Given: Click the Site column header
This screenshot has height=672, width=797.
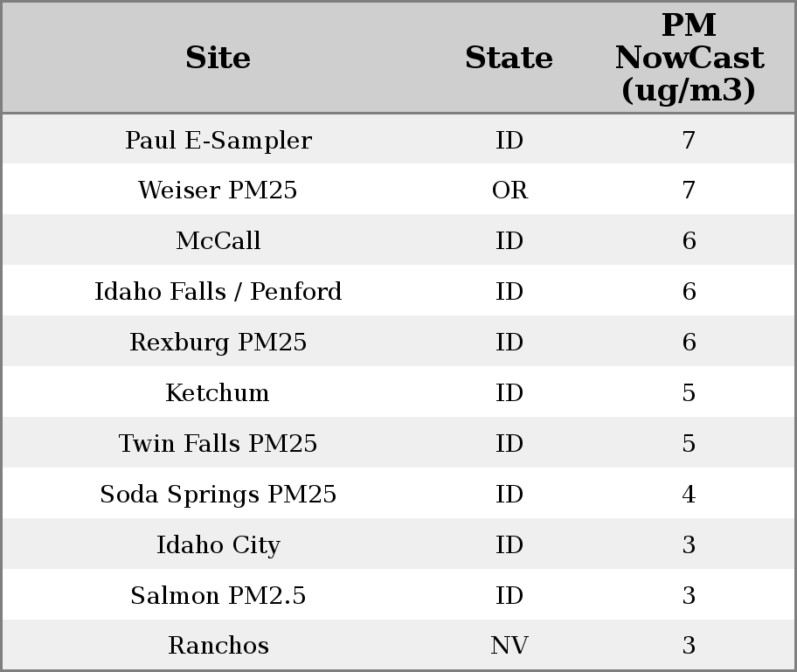Looking at the screenshot, I should 218,58.
